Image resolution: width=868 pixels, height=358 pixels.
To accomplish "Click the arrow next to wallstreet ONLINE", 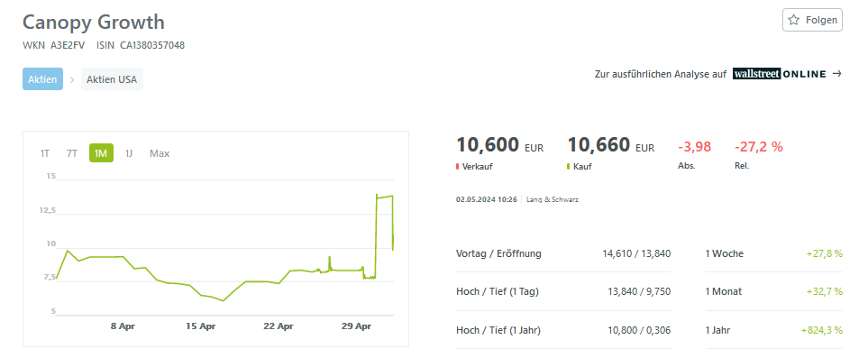I will point(837,74).
